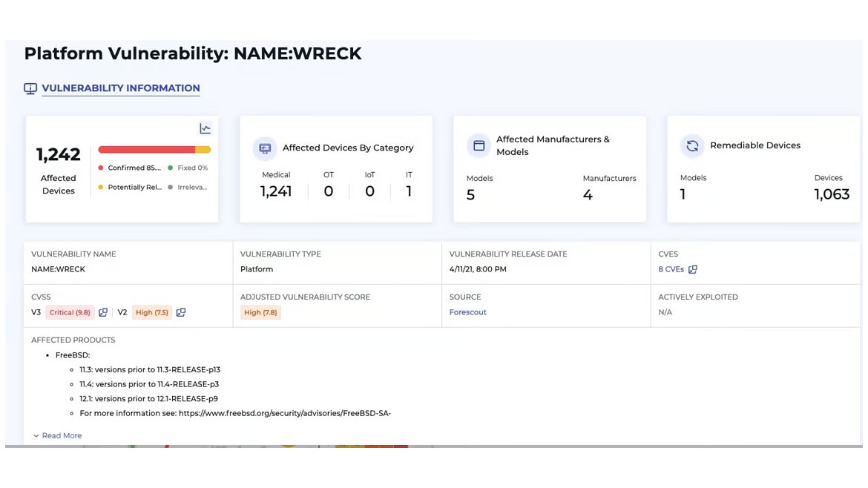Screen dimensions: 868x488
Task: Click the Remediable Devices refresh icon
Action: click(692, 145)
